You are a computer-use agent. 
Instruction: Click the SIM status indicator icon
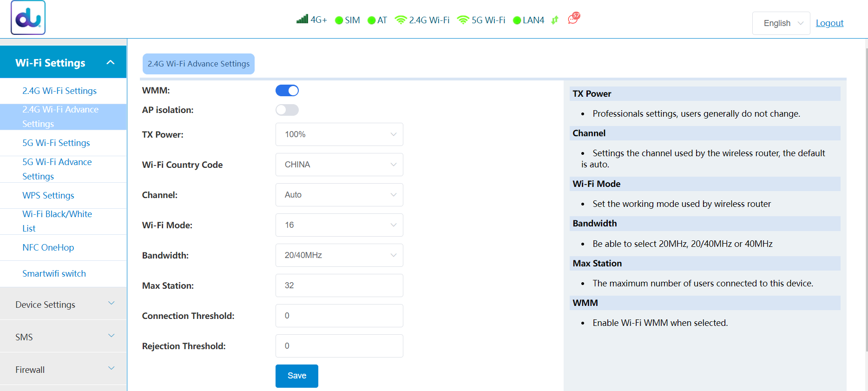(x=339, y=20)
